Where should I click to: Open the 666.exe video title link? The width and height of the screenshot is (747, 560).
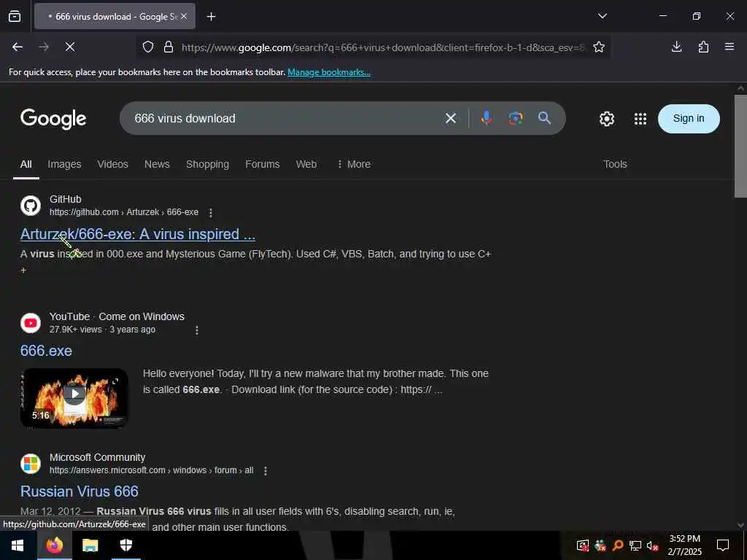point(46,351)
